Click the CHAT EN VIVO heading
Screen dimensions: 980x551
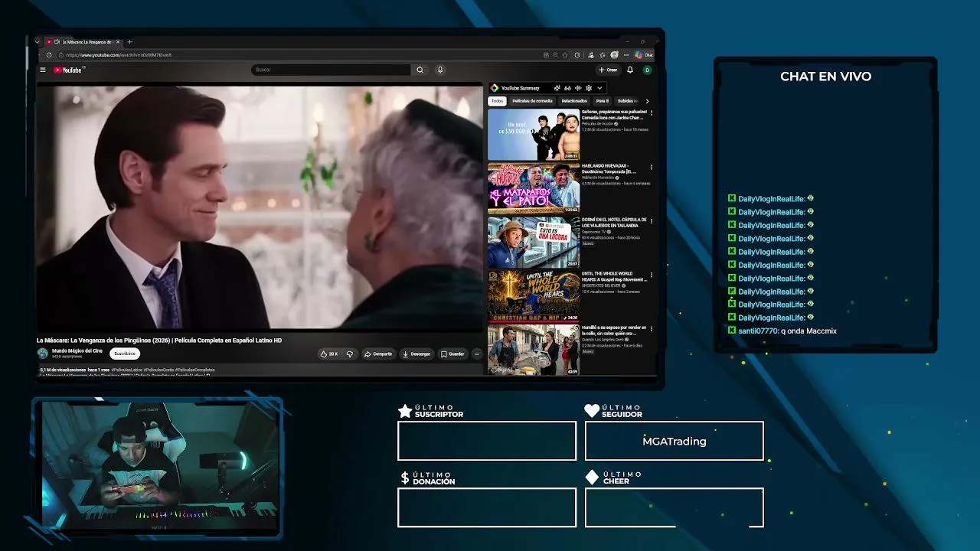point(825,77)
